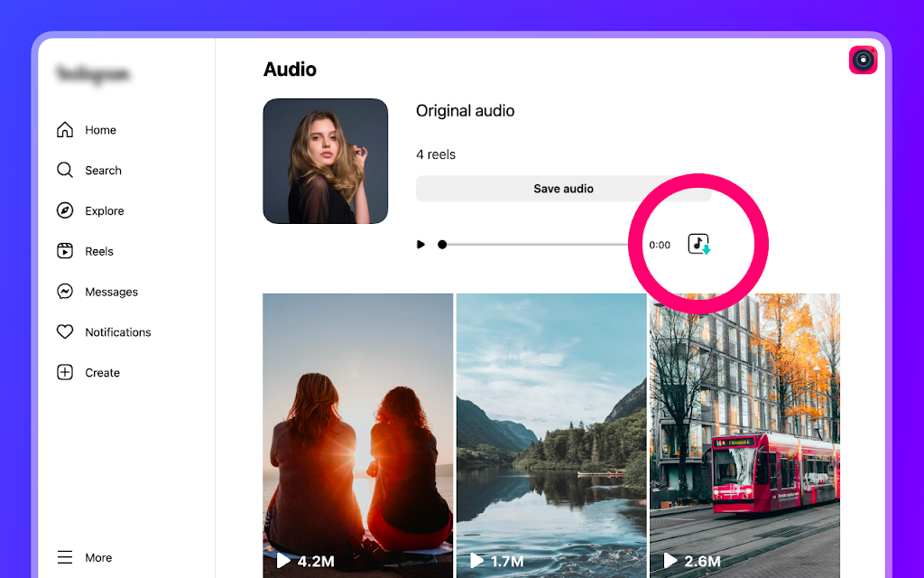Open the More hamburger menu
Screen dimensions: 924x578
coord(65,557)
